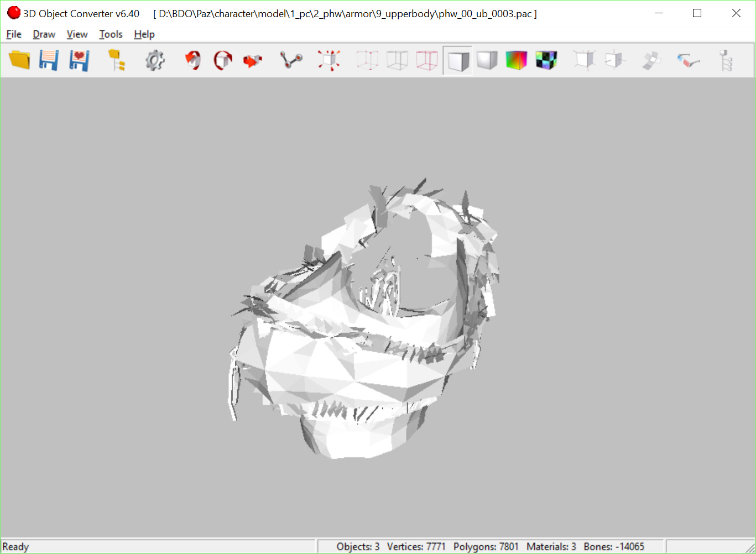Open the Tools menu
This screenshot has height=554, width=756.
(x=111, y=34)
